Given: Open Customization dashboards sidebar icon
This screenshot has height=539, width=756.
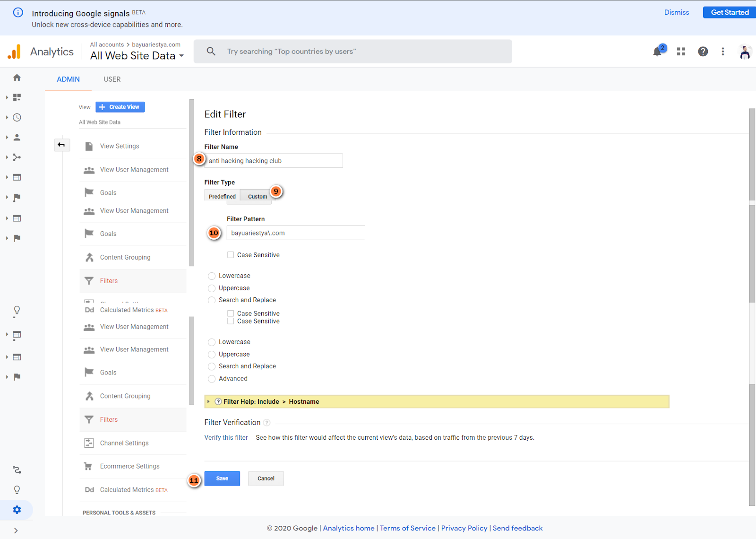Looking at the screenshot, I should (17, 97).
